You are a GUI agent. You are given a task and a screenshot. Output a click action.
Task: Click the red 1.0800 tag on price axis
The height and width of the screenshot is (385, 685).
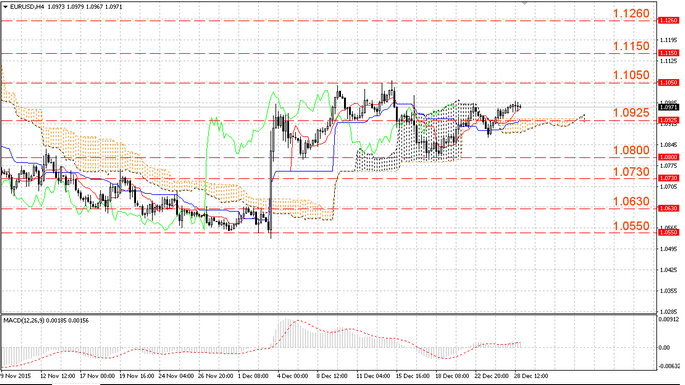pyautogui.click(x=668, y=157)
